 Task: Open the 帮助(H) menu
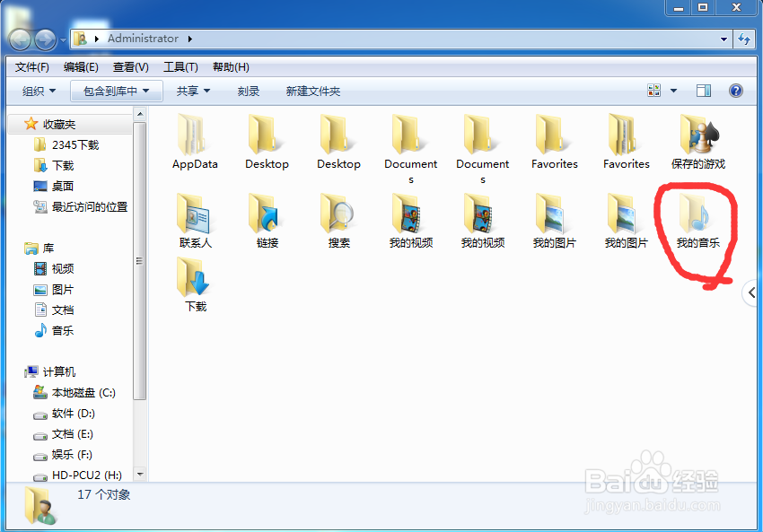231,67
